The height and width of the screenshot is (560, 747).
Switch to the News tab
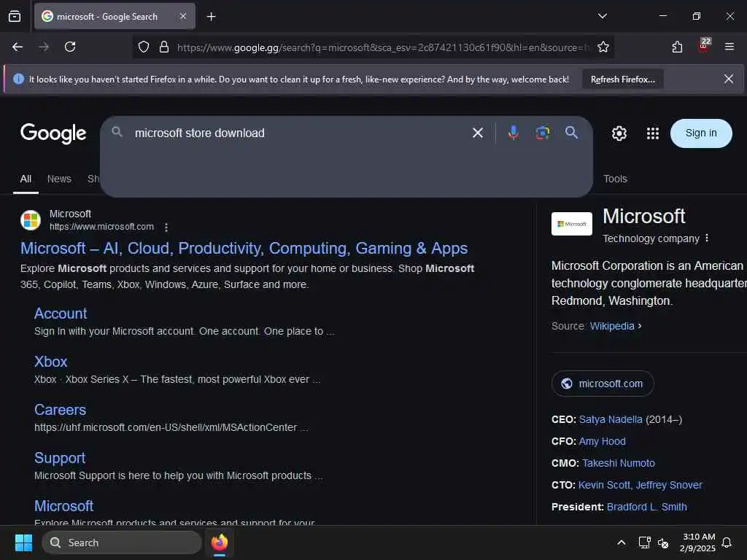point(59,179)
